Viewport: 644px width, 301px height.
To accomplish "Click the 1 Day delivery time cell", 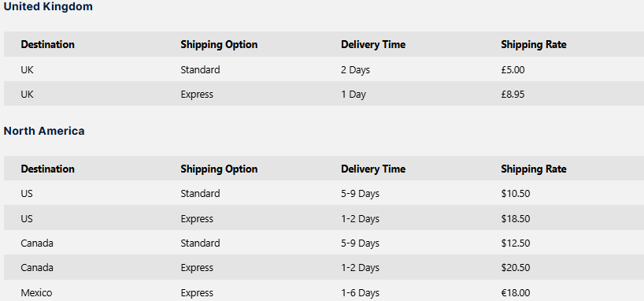I will click(x=353, y=95).
